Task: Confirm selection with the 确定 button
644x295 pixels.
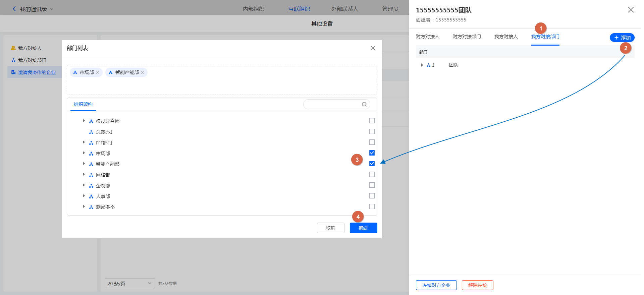Action: (x=363, y=228)
